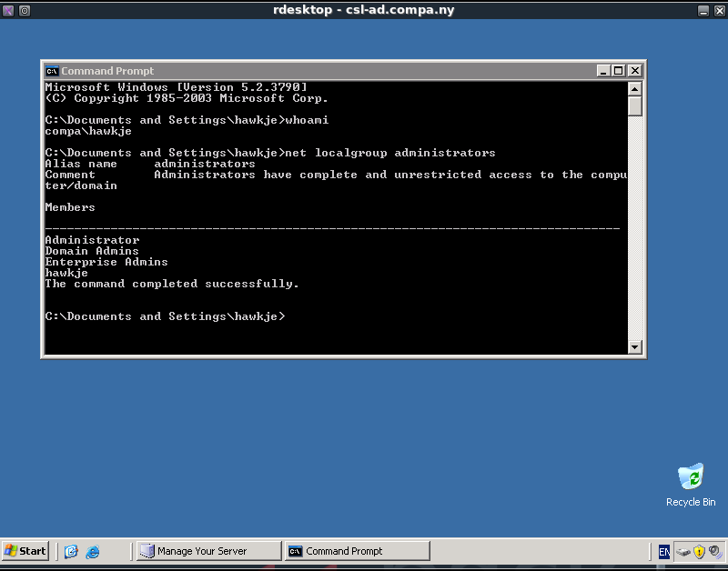This screenshot has height=571, width=728.
Task: Click the rightmost system tray icon
Action: [x=714, y=551]
